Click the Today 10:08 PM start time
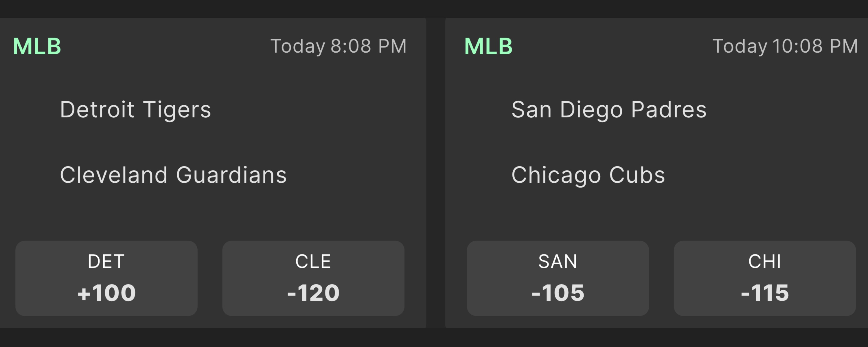The width and height of the screenshot is (868, 347). click(x=785, y=46)
